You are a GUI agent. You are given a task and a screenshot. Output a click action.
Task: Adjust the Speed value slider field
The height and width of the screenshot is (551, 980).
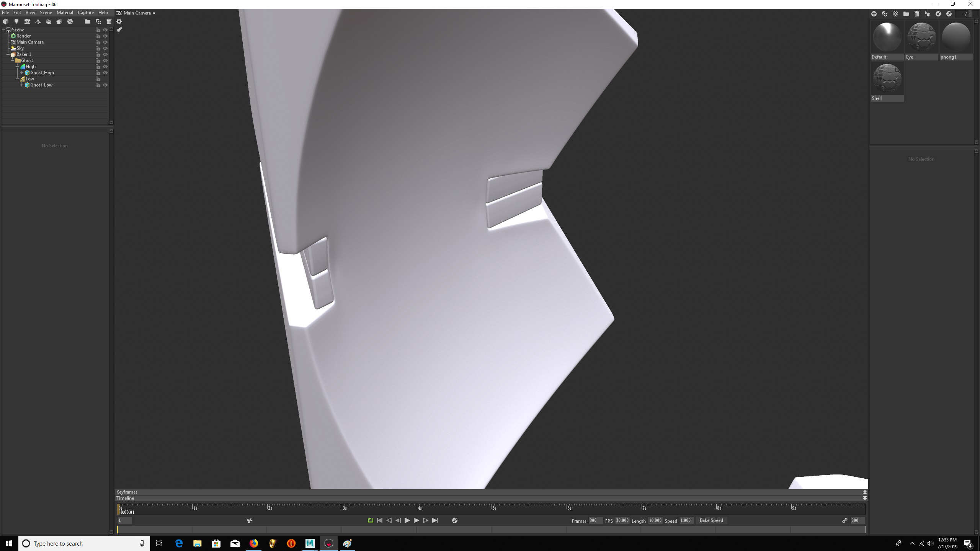point(686,520)
